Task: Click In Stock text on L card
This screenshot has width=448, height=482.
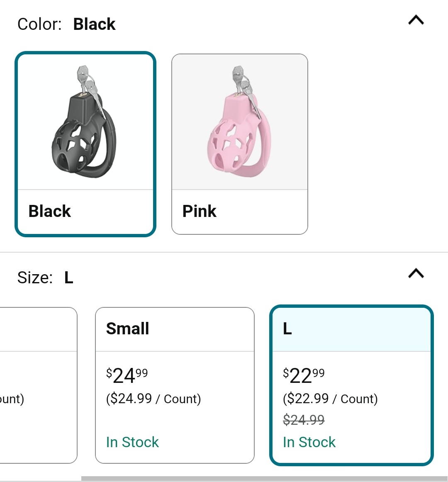Action: point(309,442)
